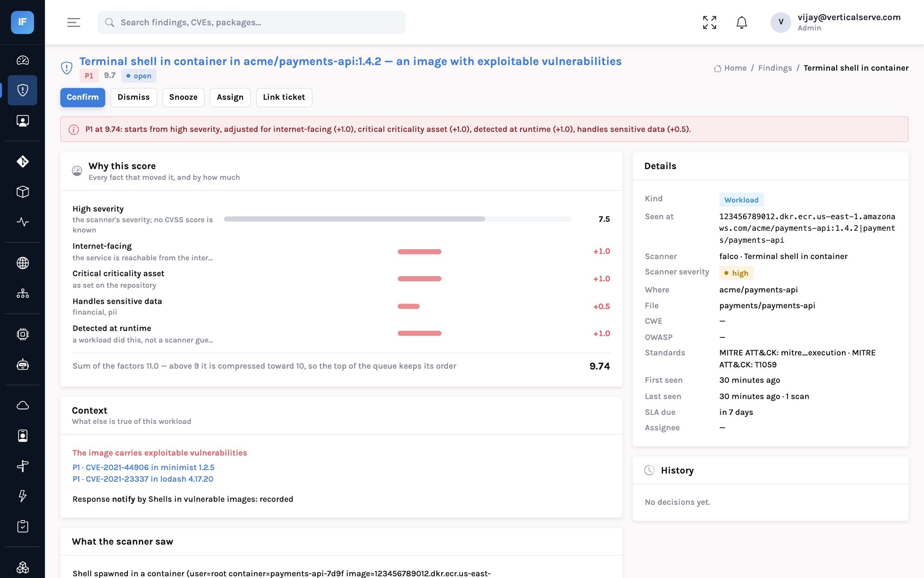Click the Link ticket button
Screen dimensions: 924x578
coord(284,97)
